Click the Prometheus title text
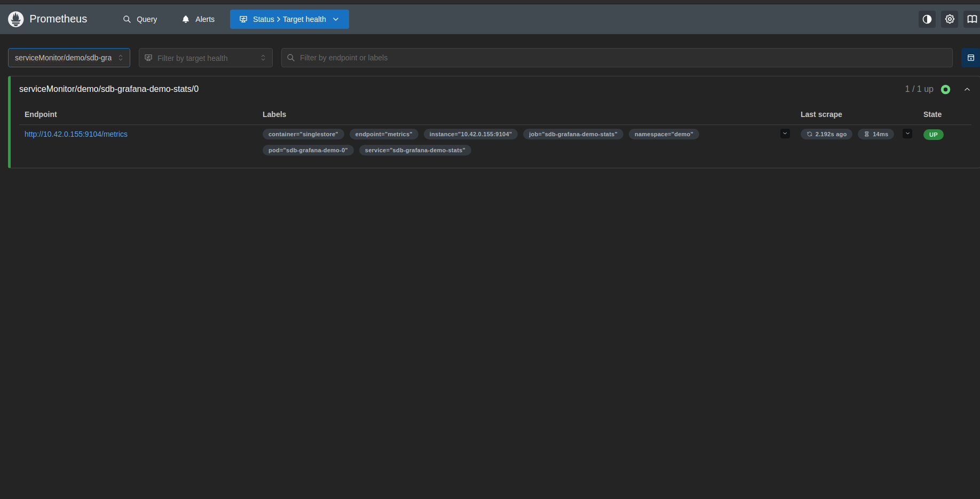This screenshot has width=980, height=499. 58,19
